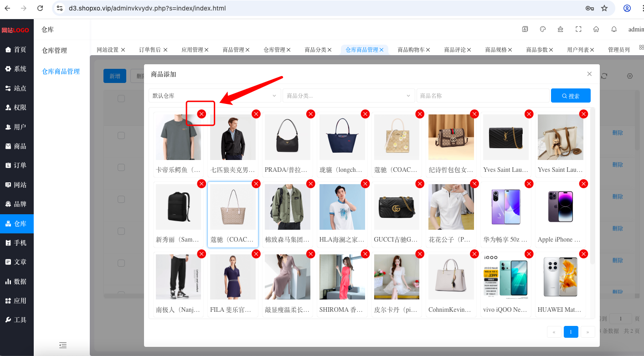Reload the page with the browser refresh button
The image size is (644, 356).
point(40,8)
